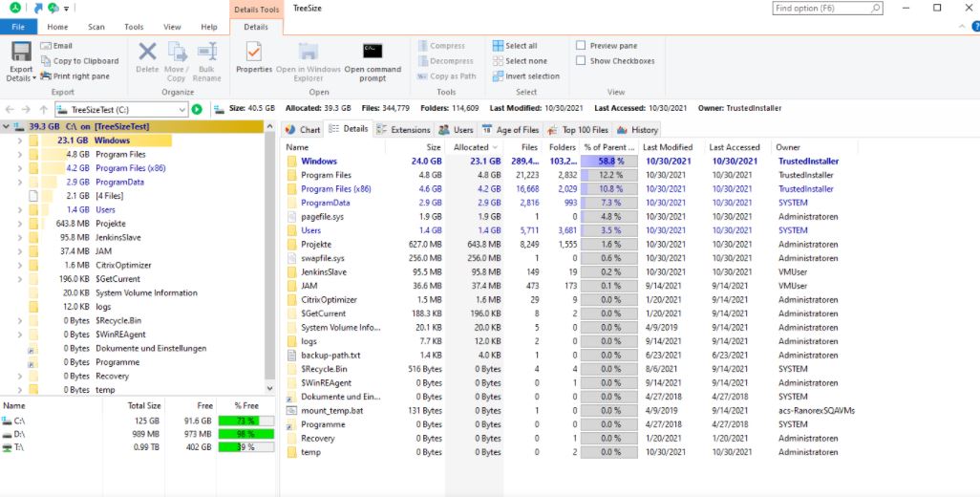The image size is (980, 497).
Task: Click the TreeSize app logo in title bar
Action: 15,9
